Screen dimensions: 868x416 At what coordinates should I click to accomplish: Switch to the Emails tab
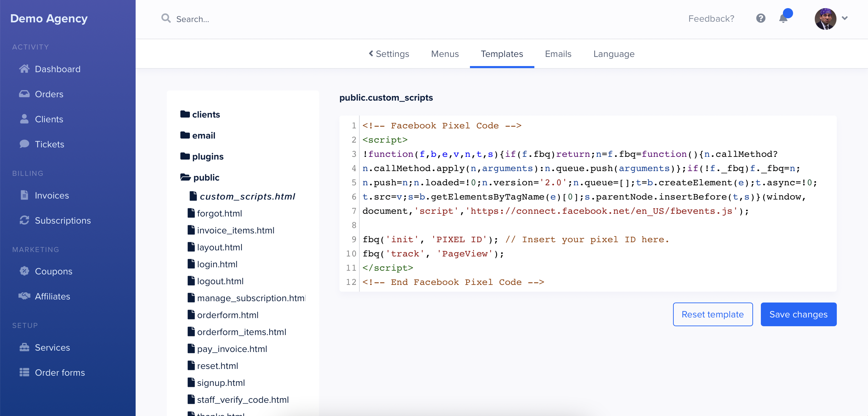coord(558,54)
